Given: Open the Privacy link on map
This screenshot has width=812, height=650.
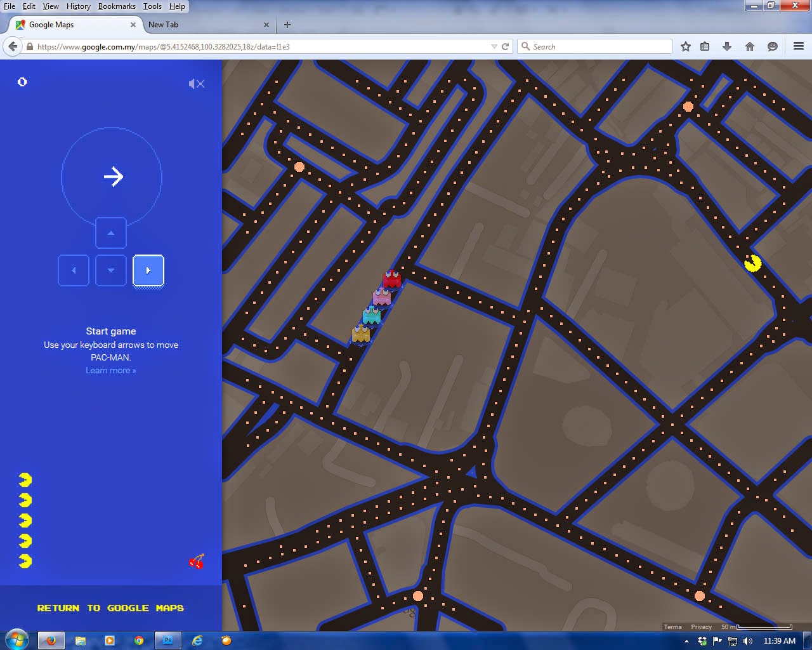Looking at the screenshot, I should coord(702,627).
